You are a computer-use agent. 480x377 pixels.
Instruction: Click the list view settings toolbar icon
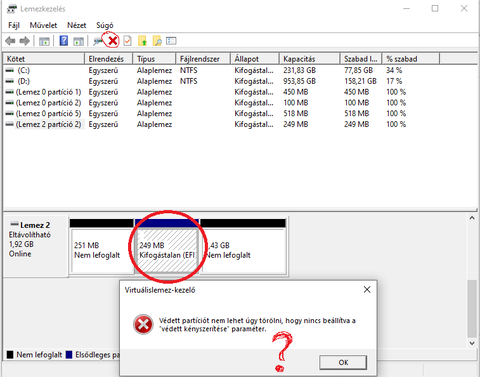click(x=171, y=41)
